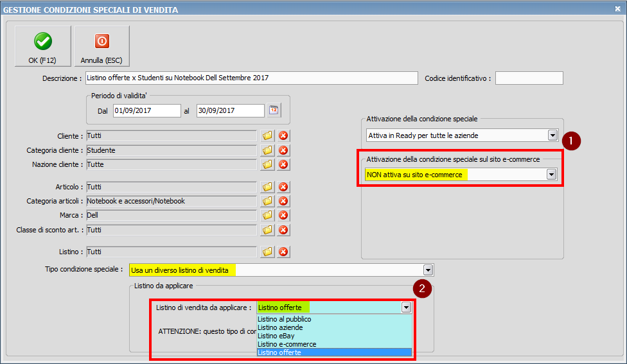Clear the Listino field with red X

(283, 252)
